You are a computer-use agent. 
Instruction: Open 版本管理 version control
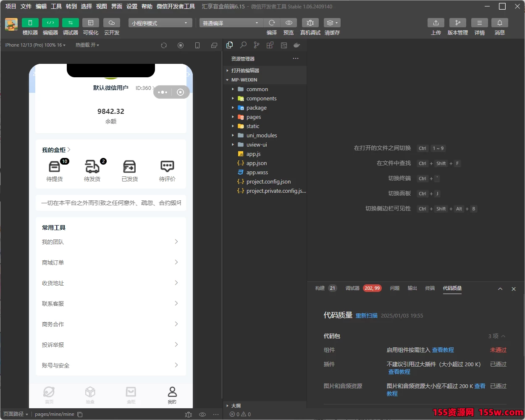coord(457,23)
